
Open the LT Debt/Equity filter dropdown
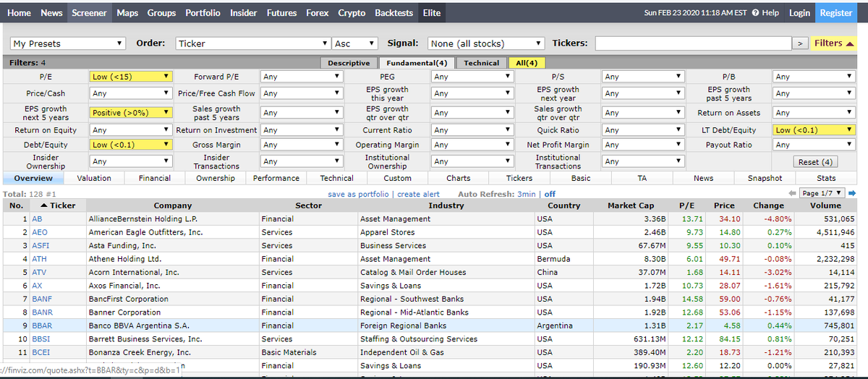tap(814, 130)
